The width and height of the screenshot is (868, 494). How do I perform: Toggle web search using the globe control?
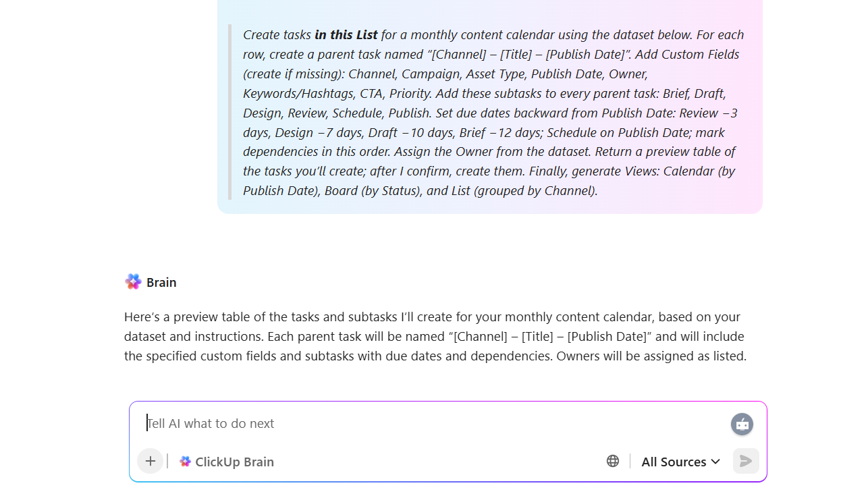[x=613, y=461]
